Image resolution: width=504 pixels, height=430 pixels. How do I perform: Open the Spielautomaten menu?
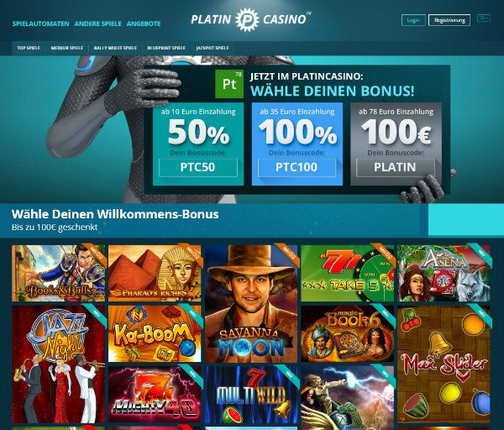coord(41,24)
